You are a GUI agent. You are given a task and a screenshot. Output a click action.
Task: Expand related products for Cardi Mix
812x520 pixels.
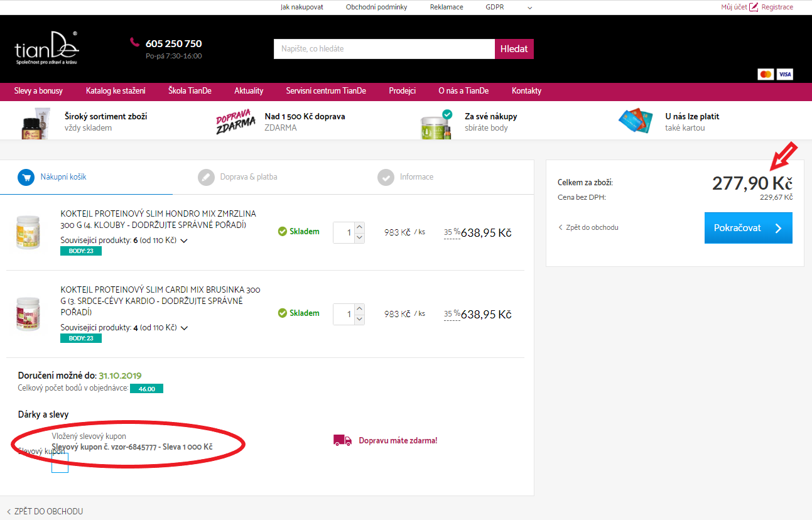tap(184, 328)
